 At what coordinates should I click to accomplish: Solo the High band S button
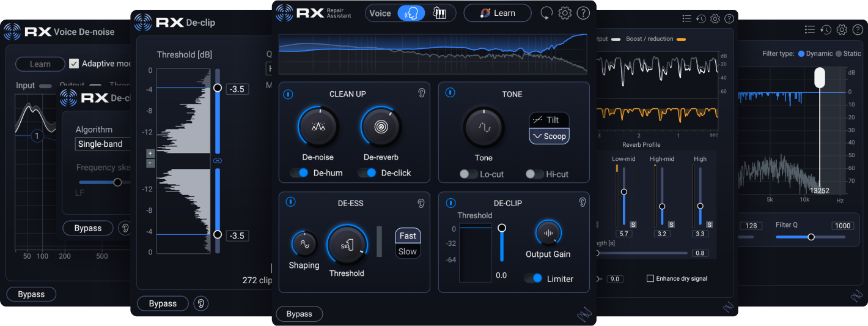pos(709,224)
